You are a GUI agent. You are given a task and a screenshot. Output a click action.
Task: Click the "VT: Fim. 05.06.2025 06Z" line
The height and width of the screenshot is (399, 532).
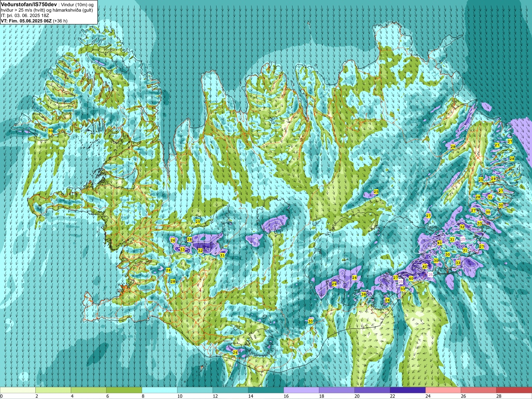(26, 21)
